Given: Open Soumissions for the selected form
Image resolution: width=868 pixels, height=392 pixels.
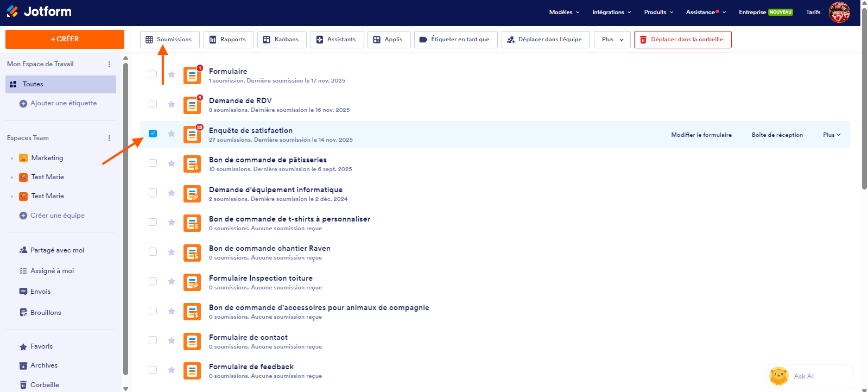Looking at the screenshot, I should pyautogui.click(x=170, y=40).
